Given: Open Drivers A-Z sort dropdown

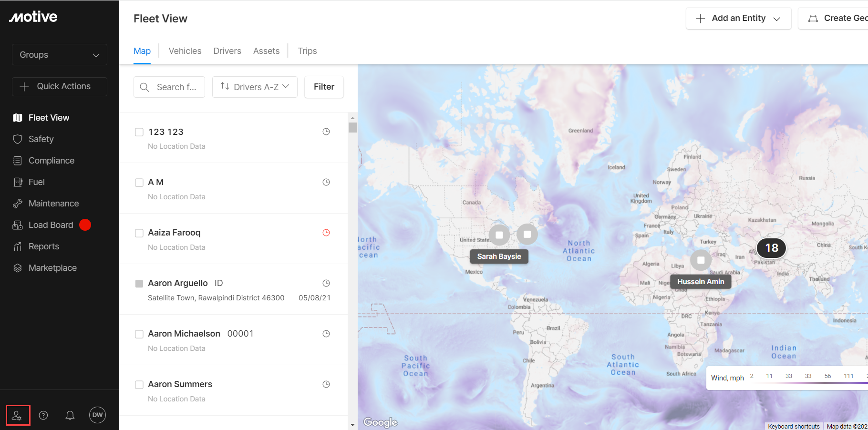Looking at the screenshot, I should (255, 87).
